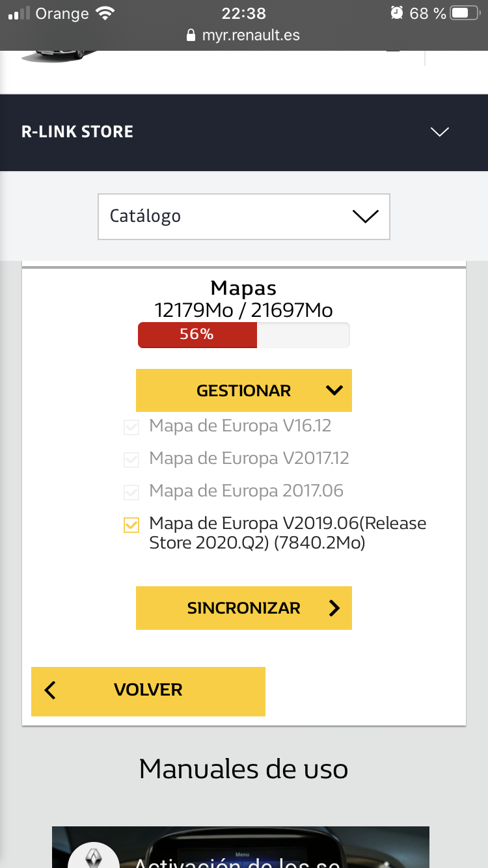Tap the Wi-Fi icon in the status bar
Screen dimensions: 488x868
click(x=104, y=13)
